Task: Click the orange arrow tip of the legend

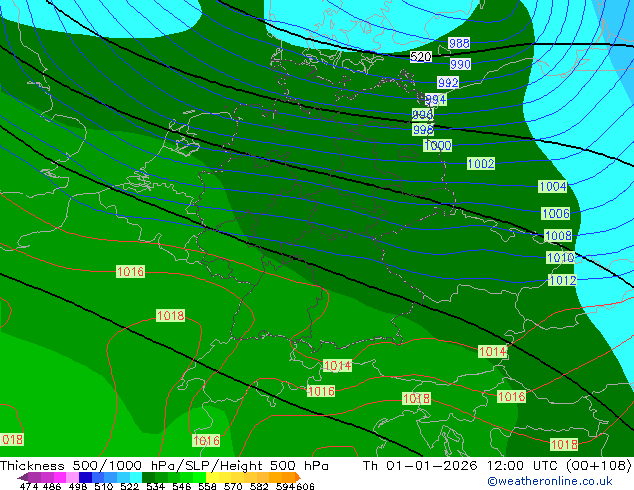Action: click(x=298, y=477)
